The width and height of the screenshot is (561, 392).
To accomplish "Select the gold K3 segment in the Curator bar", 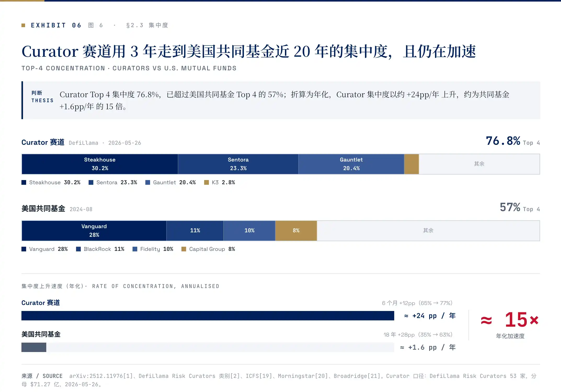I will coord(411,164).
